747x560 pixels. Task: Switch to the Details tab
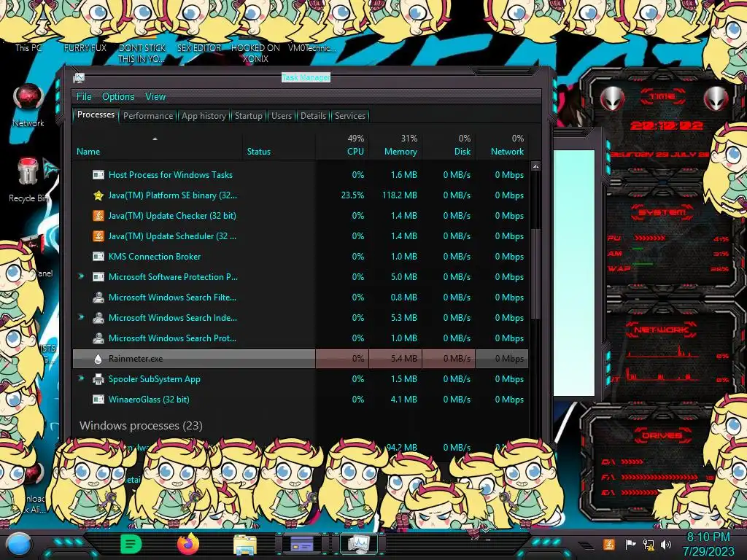point(313,116)
